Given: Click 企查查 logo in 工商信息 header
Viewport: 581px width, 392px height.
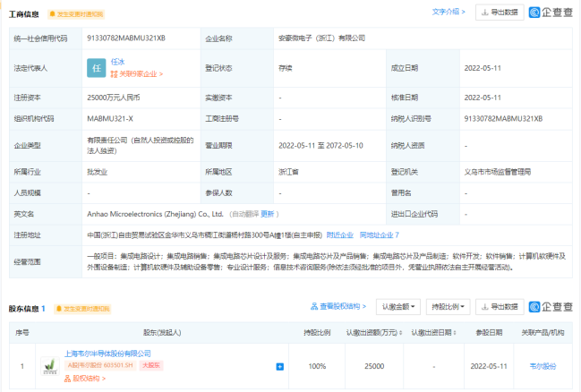Looking at the screenshot, I should click(551, 13).
